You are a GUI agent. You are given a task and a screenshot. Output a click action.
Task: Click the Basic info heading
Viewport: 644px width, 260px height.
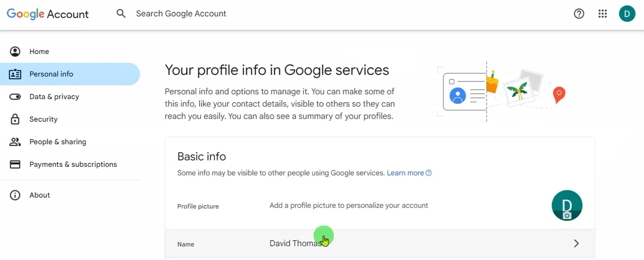click(201, 156)
